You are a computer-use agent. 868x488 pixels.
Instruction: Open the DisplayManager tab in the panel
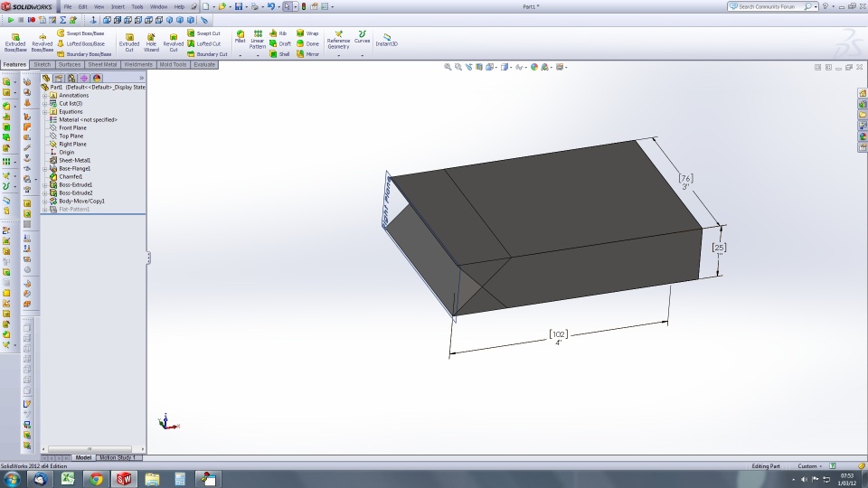[x=97, y=78]
